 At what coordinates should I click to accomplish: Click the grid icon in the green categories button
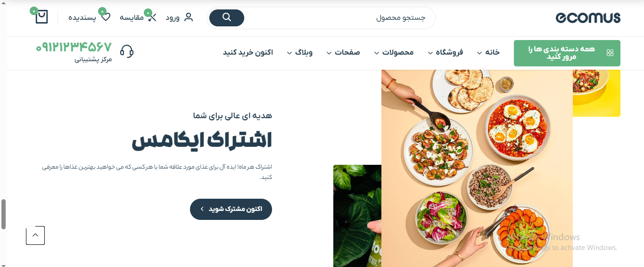click(610, 53)
